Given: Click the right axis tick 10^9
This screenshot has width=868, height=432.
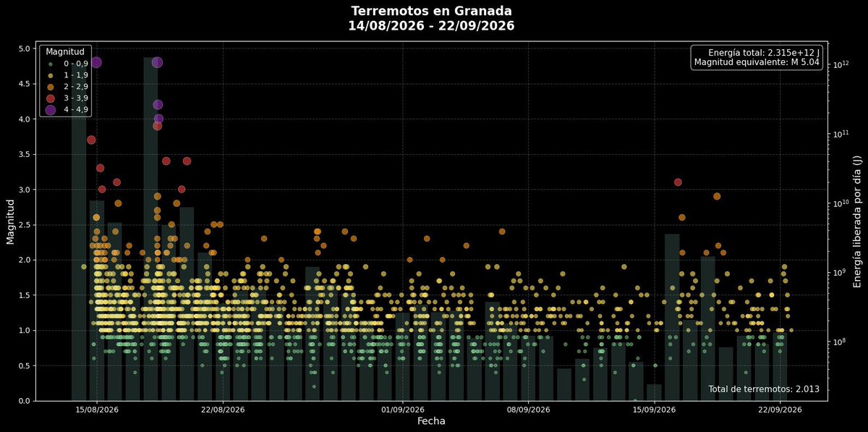Looking at the screenshot, I should [x=840, y=272].
